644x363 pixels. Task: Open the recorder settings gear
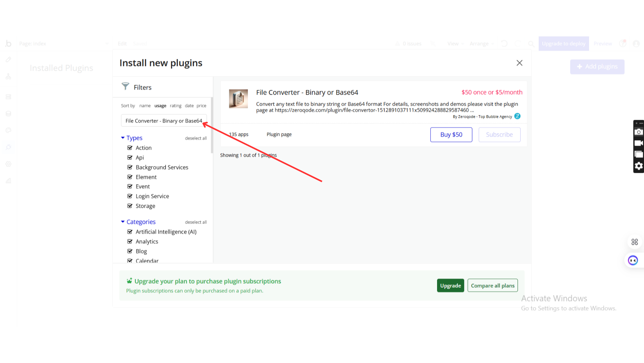pyautogui.click(x=639, y=166)
